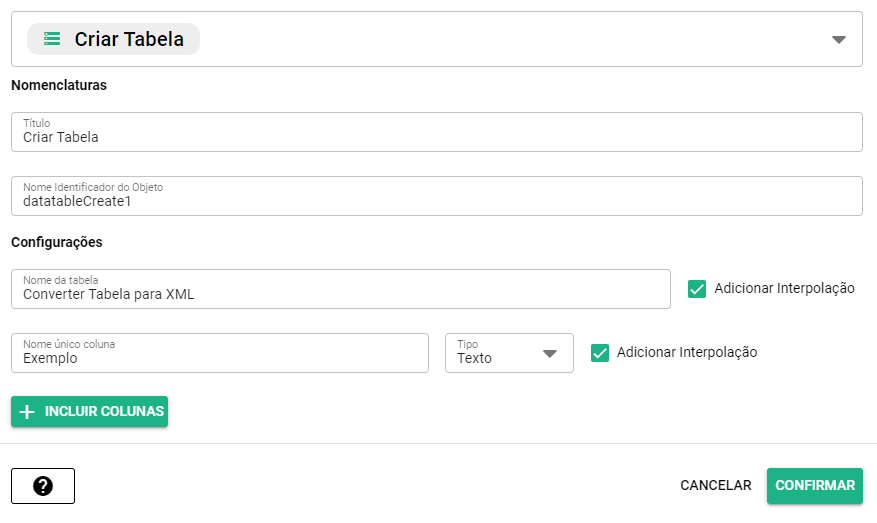The image size is (877, 523).
Task: Toggle the table name interpolation checkbox
Action: tap(697, 289)
